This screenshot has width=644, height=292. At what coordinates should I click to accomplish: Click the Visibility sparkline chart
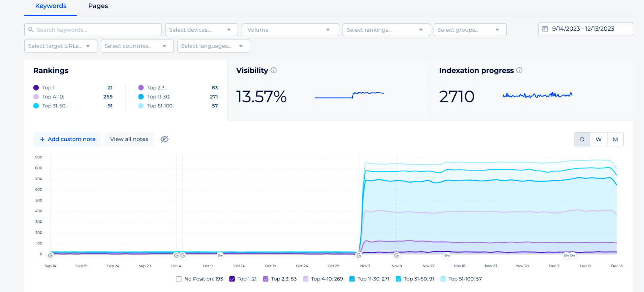[349, 95]
